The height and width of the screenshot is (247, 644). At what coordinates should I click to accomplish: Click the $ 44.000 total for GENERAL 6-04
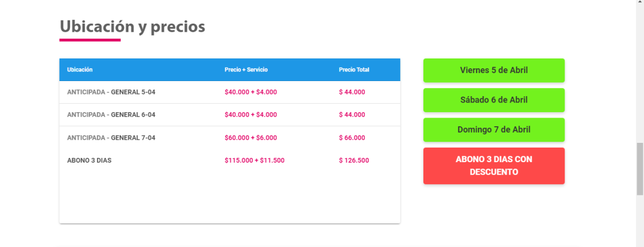click(352, 114)
